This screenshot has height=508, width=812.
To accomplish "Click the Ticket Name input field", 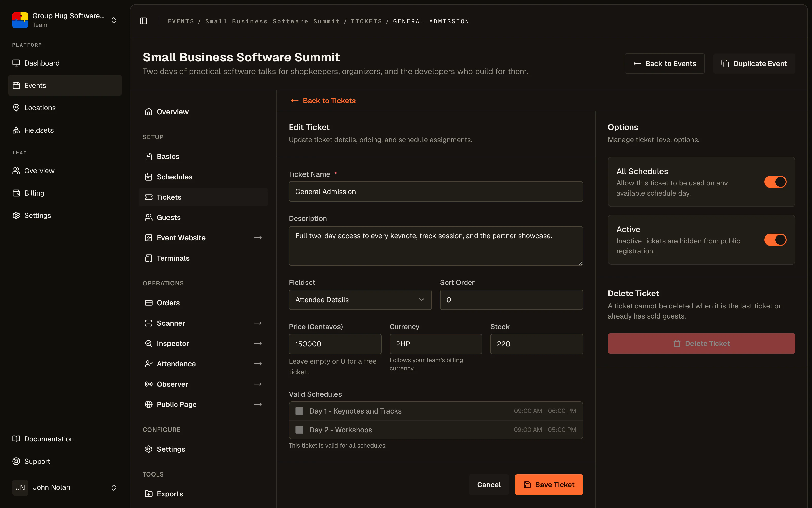I will 436,192.
